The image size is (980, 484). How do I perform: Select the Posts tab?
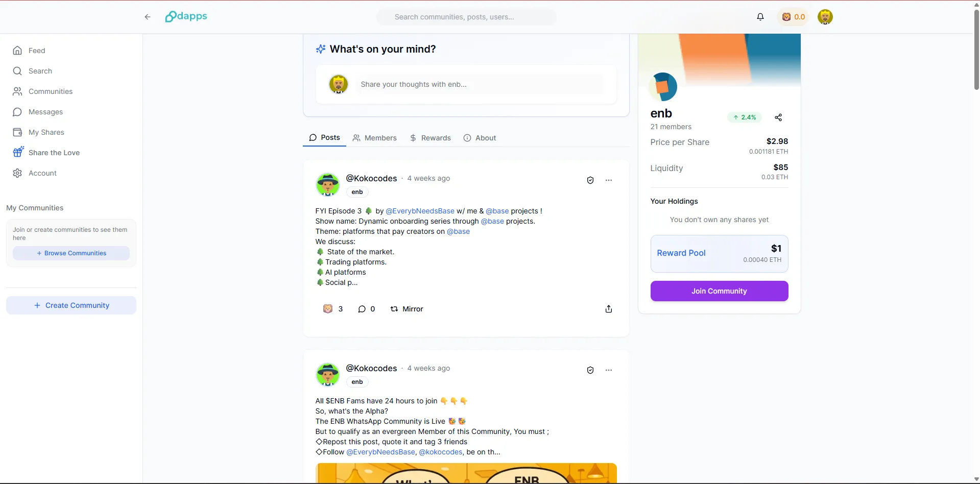324,138
